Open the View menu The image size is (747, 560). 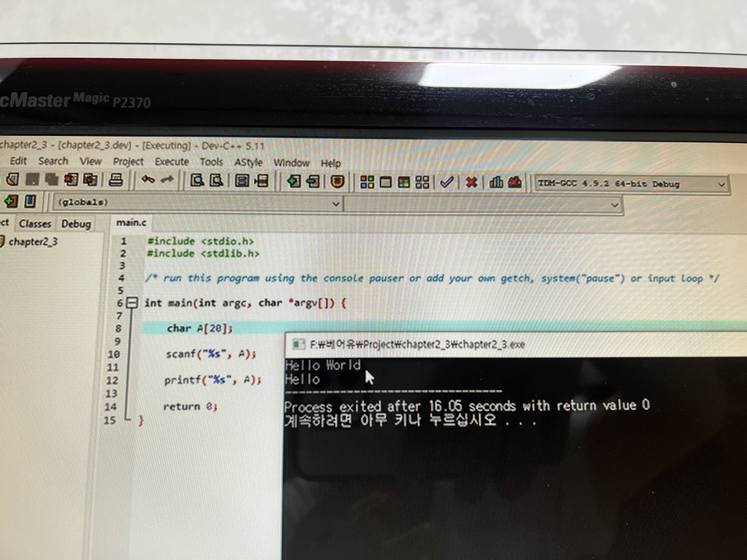click(91, 161)
